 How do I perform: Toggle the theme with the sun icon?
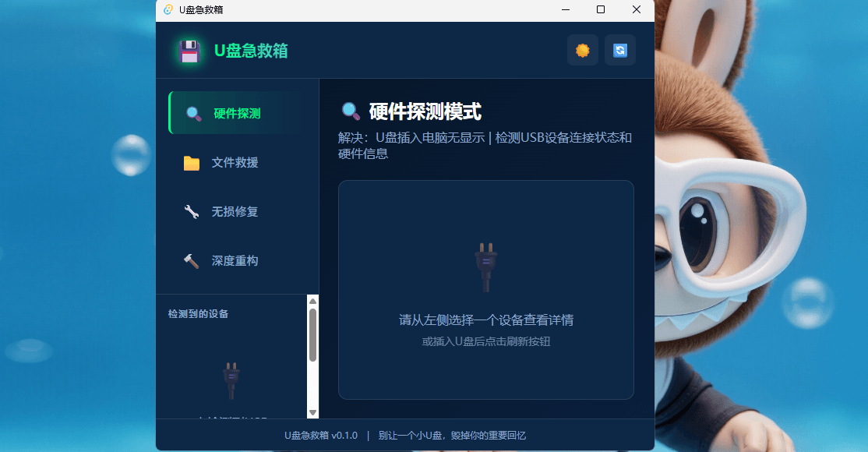pos(582,50)
